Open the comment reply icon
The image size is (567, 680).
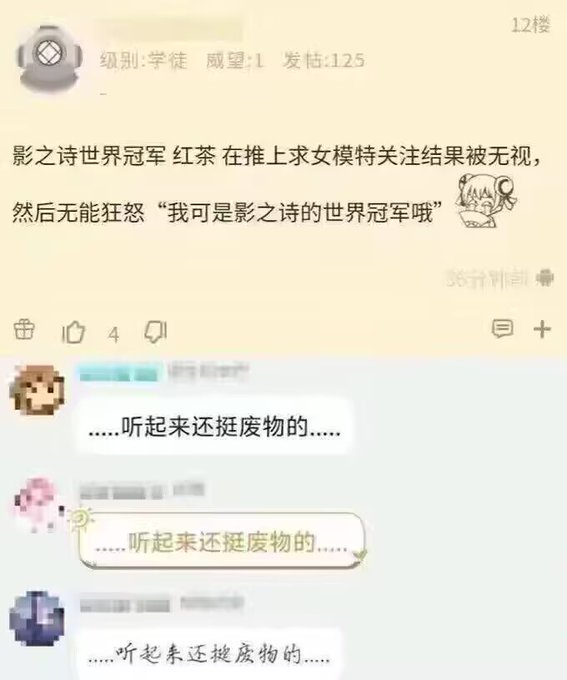[x=502, y=329]
